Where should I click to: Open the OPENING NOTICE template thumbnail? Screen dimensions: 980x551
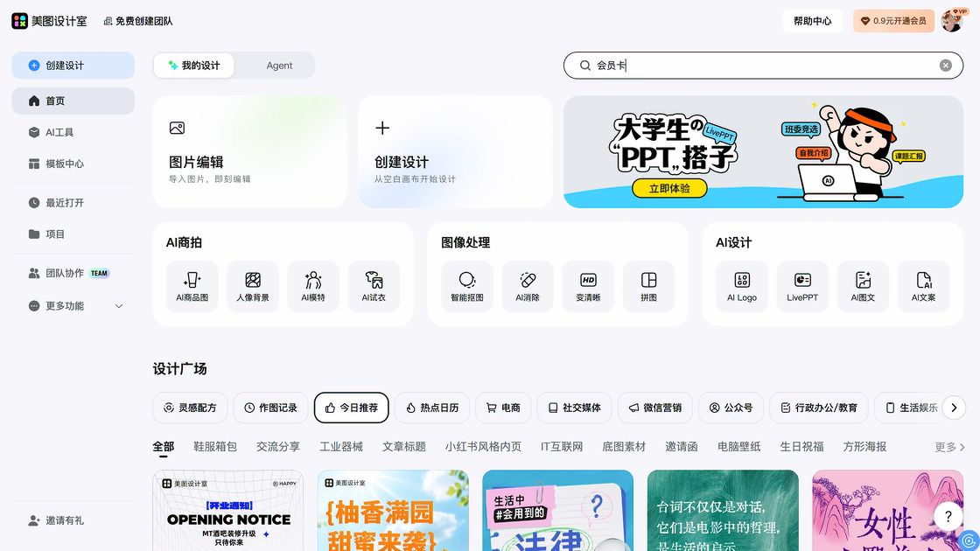pos(228,511)
